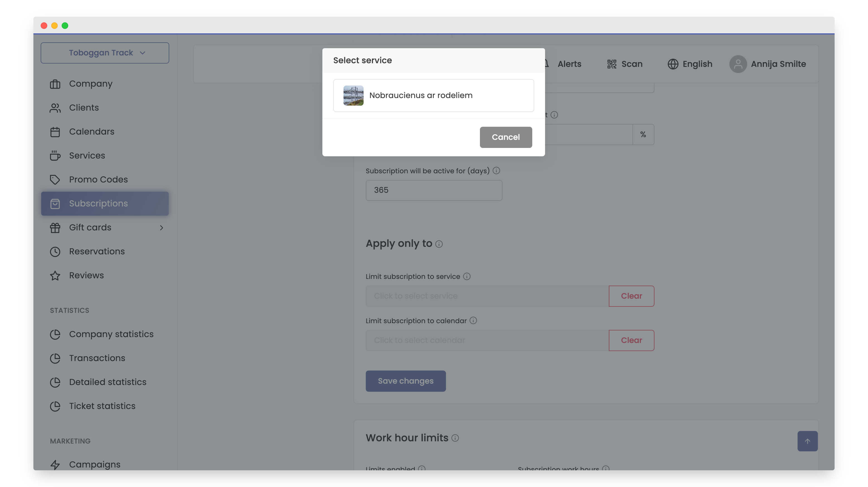Go to Promo Codes in sidebar
The height and width of the screenshot is (487, 868).
[x=98, y=179]
